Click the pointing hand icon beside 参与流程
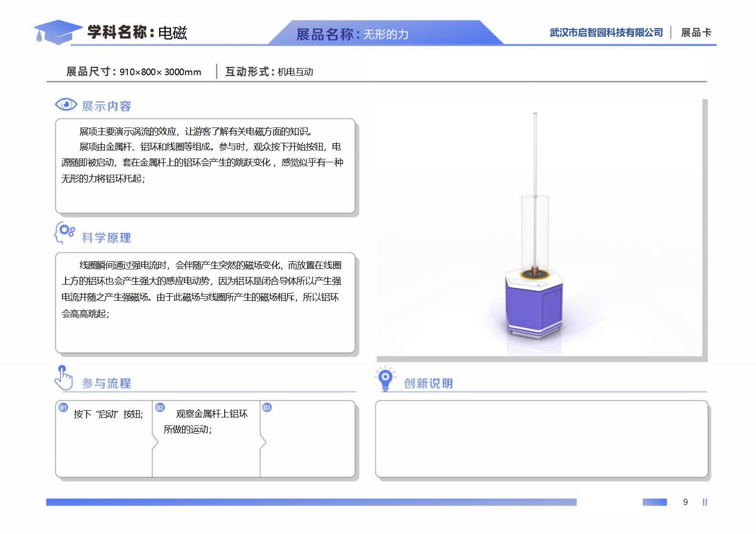This screenshot has width=756, height=534. click(x=63, y=377)
